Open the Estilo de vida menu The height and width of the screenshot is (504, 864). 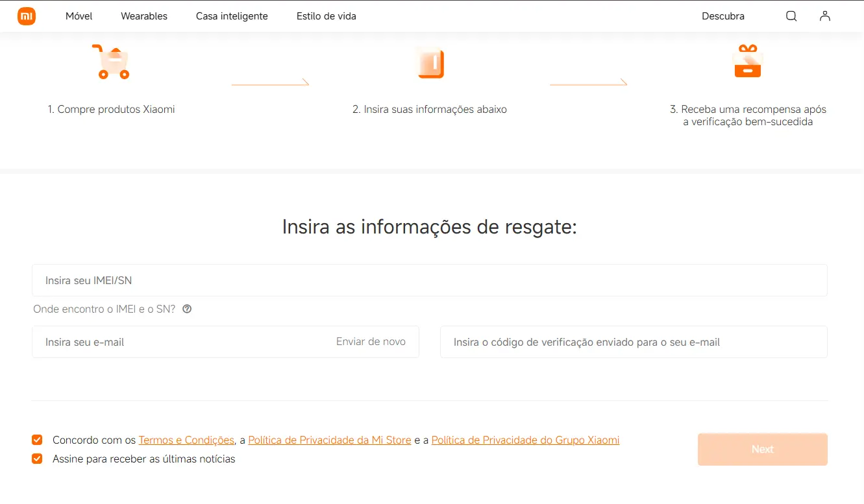327,16
